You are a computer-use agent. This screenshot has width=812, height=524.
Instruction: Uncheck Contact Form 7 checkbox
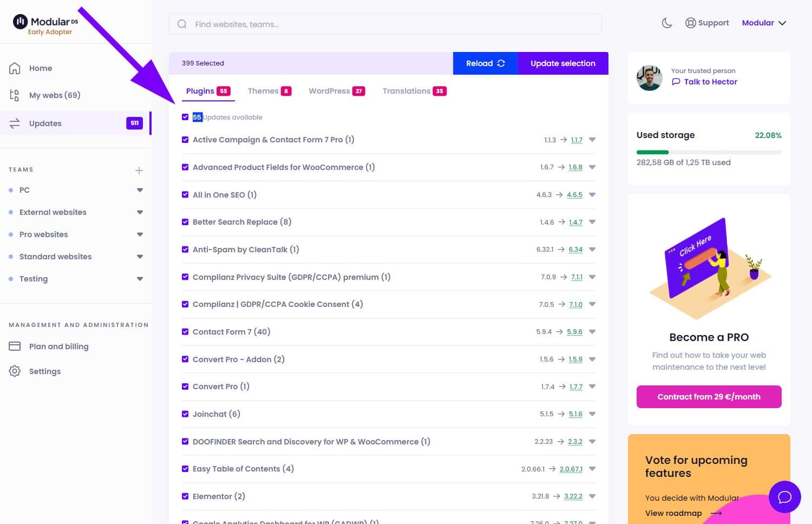[x=185, y=332]
